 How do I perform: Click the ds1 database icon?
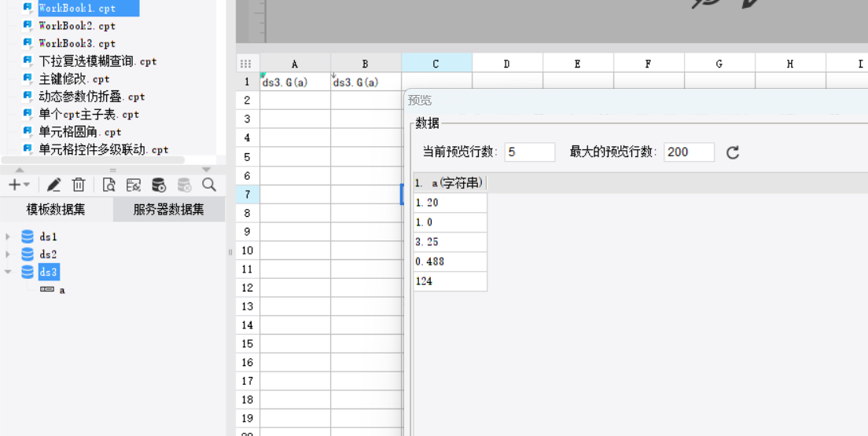pos(27,236)
